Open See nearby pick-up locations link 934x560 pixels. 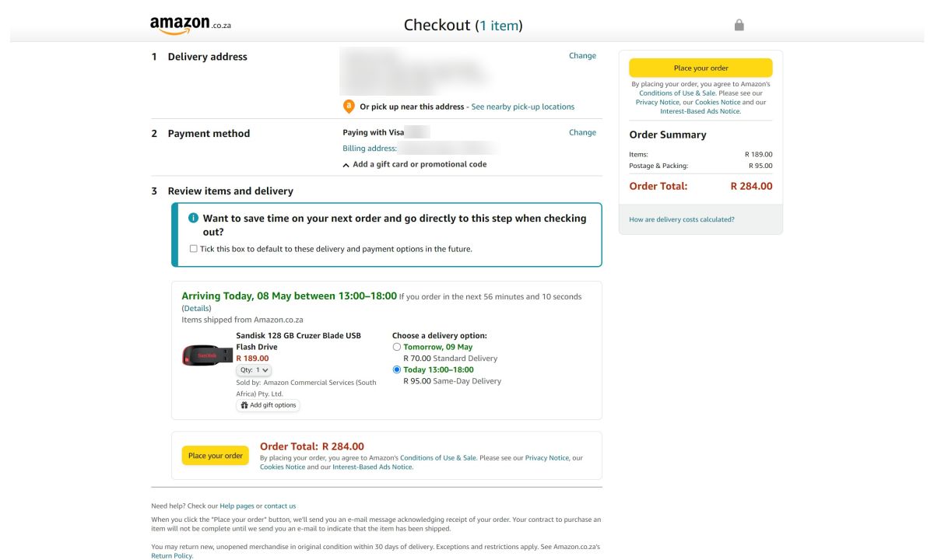pyautogui.click(x=522, y=107)
